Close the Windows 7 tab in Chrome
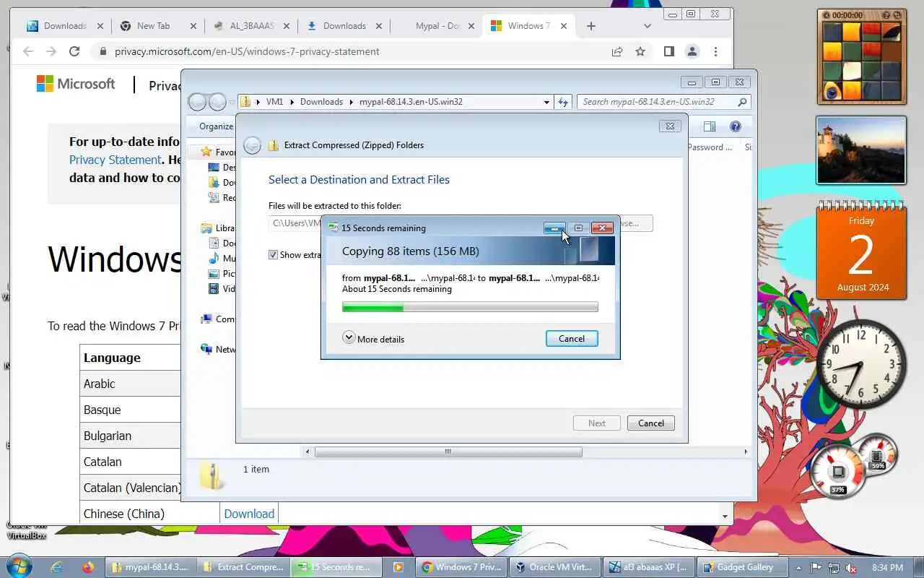Viewport: 924px width, 578px height. point(564,26)
